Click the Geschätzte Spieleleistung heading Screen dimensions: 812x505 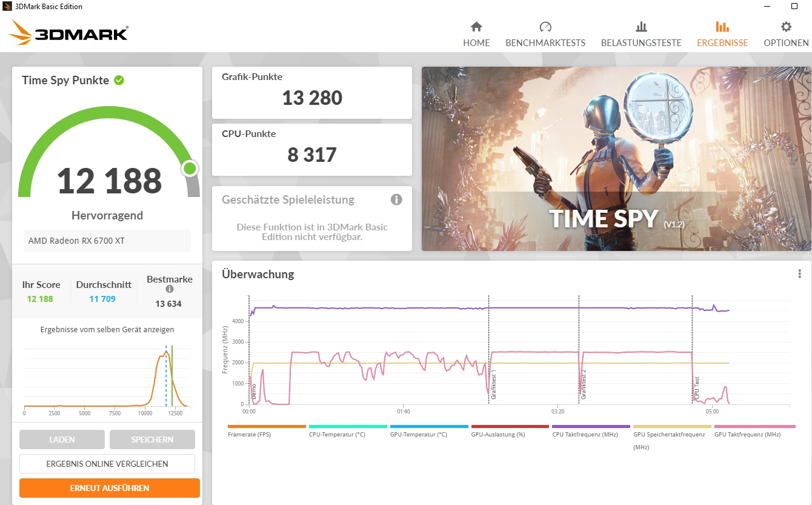point(288,199)
